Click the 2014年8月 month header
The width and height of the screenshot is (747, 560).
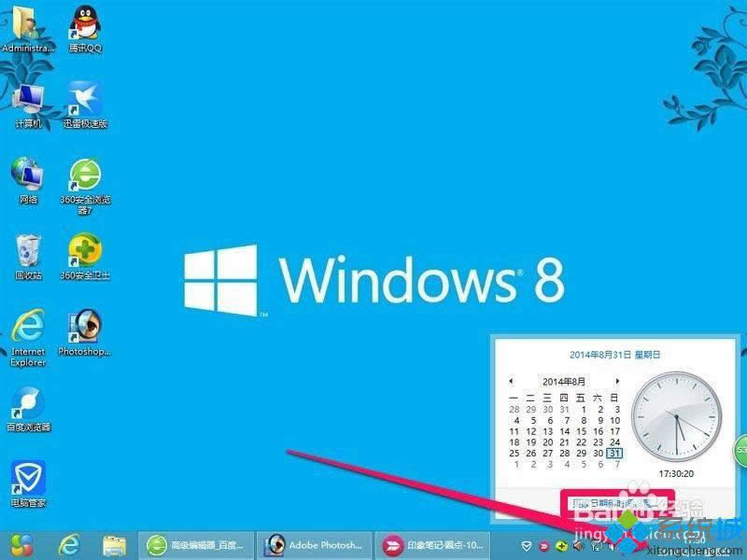565,382
